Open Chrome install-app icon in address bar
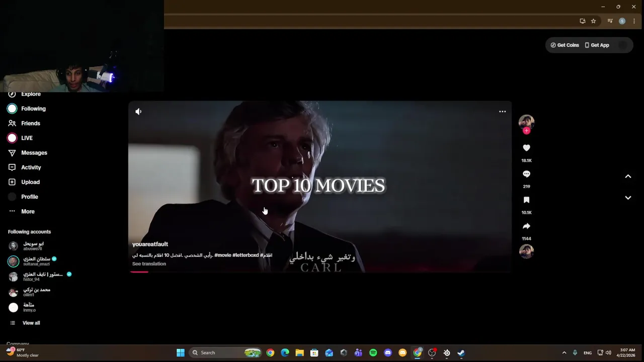 [582, 21]
